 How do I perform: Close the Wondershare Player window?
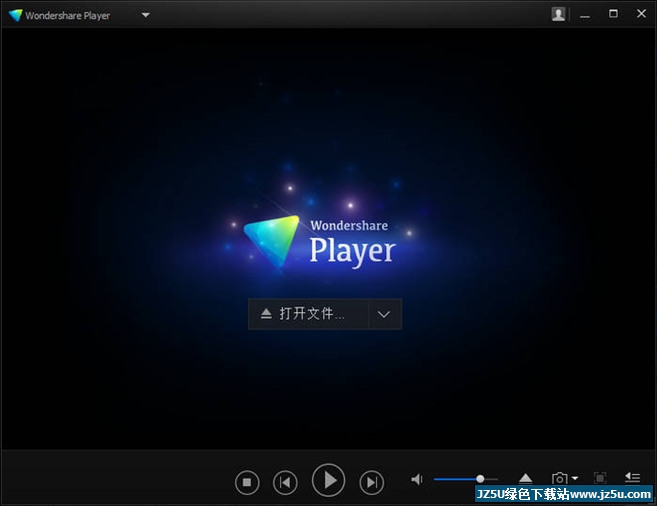(641, 14)
